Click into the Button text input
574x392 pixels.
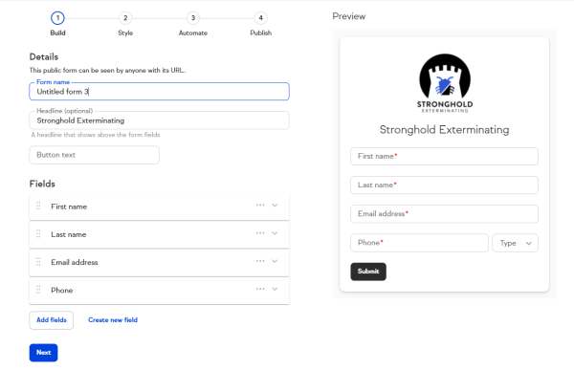[94, 155]
